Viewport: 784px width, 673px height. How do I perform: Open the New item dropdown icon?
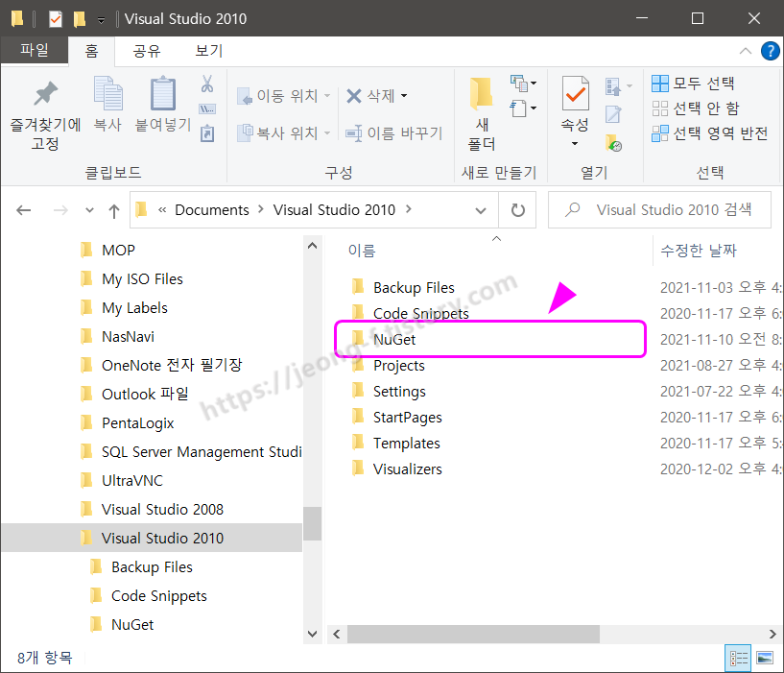(523, 84)
